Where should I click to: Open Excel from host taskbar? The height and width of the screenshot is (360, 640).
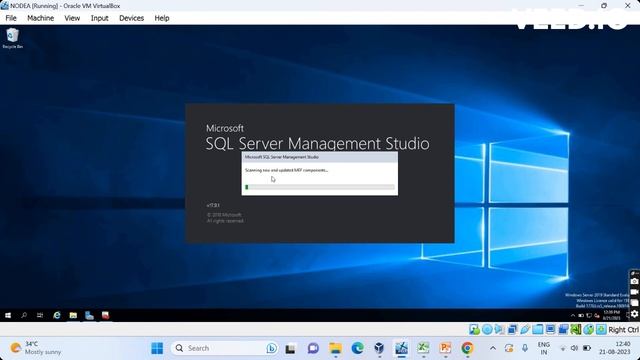click(423, 348)
